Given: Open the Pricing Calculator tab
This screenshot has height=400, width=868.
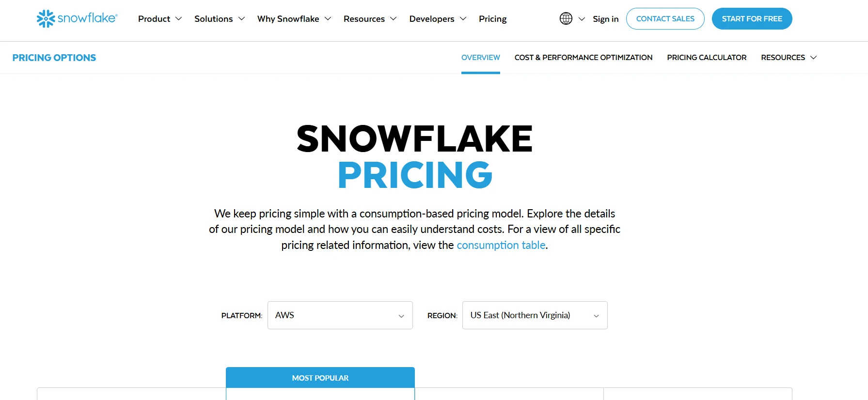Looking at the screenshot, I should [706, 57].
